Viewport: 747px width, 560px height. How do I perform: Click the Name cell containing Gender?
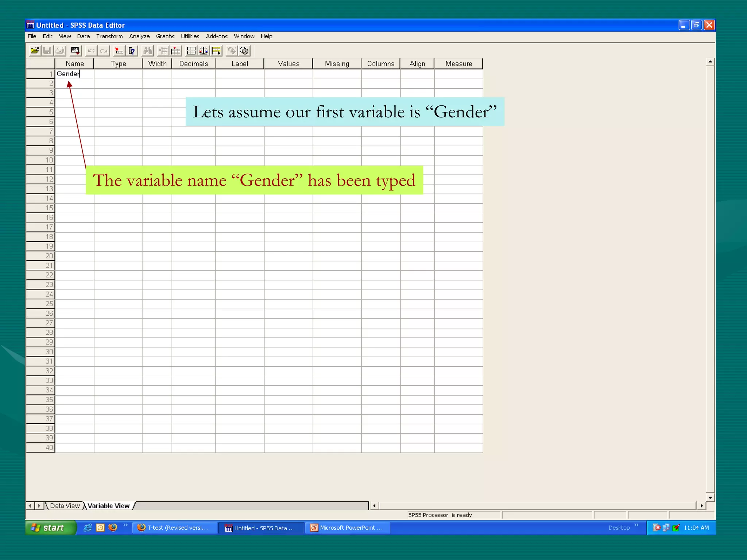pos(74,74)
